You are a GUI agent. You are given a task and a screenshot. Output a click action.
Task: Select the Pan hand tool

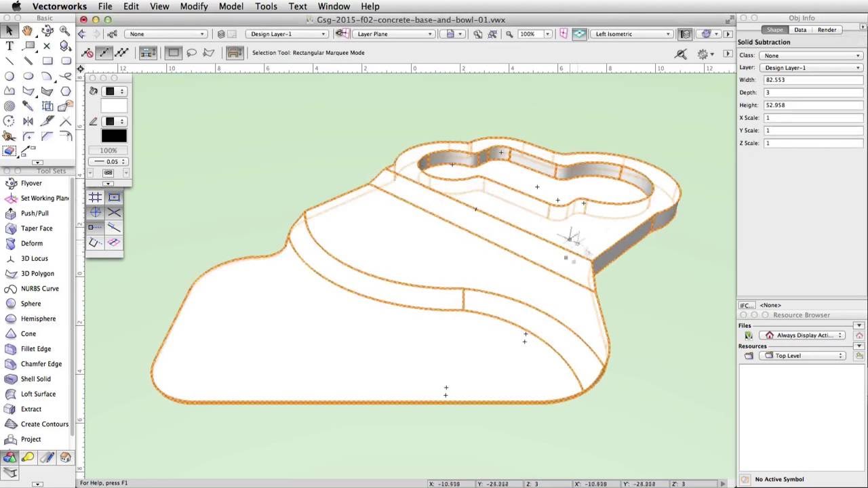pos(28,30)
